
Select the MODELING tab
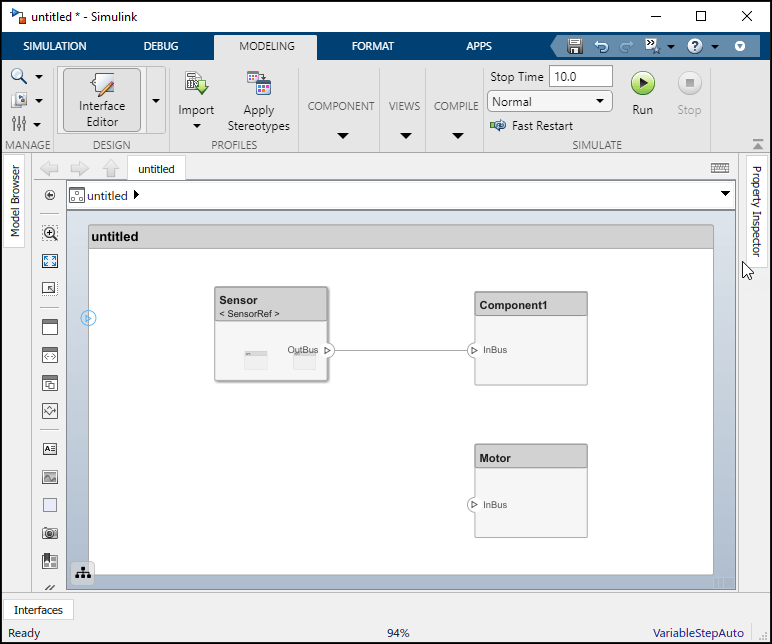pos(266,46)
